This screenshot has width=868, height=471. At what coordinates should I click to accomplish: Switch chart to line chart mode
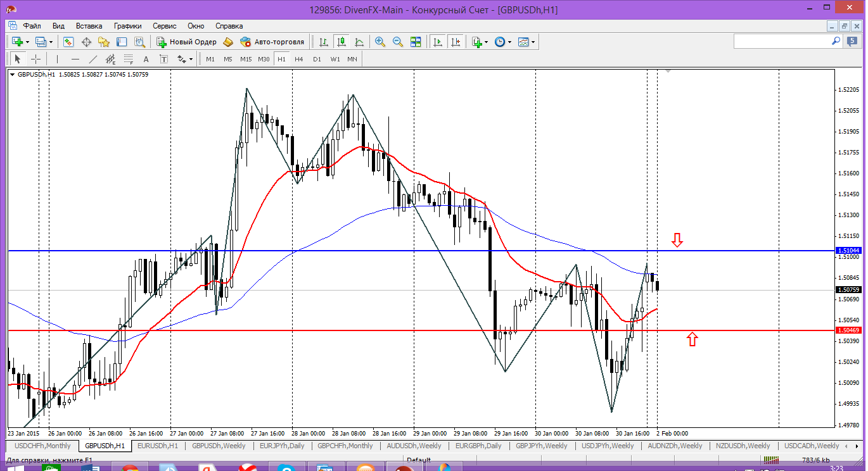pos(359,42)
